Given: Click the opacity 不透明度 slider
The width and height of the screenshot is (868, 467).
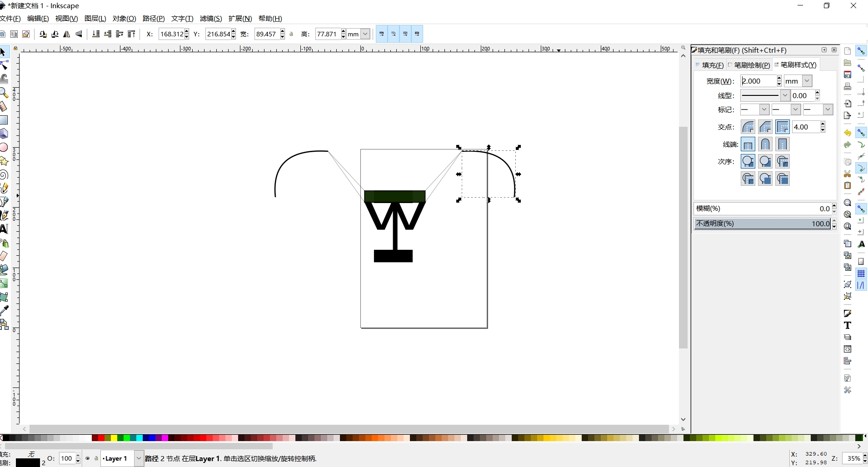Looking at the screenshot, I should [763, 224].
